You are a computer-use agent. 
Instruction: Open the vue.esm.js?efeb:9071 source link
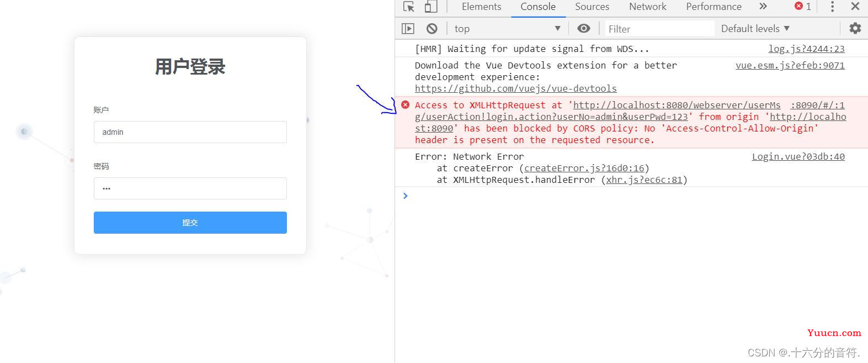790,65
